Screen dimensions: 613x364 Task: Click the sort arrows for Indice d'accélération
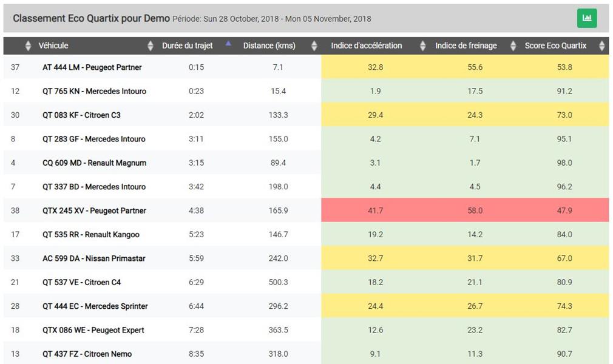tap(422, 45)
